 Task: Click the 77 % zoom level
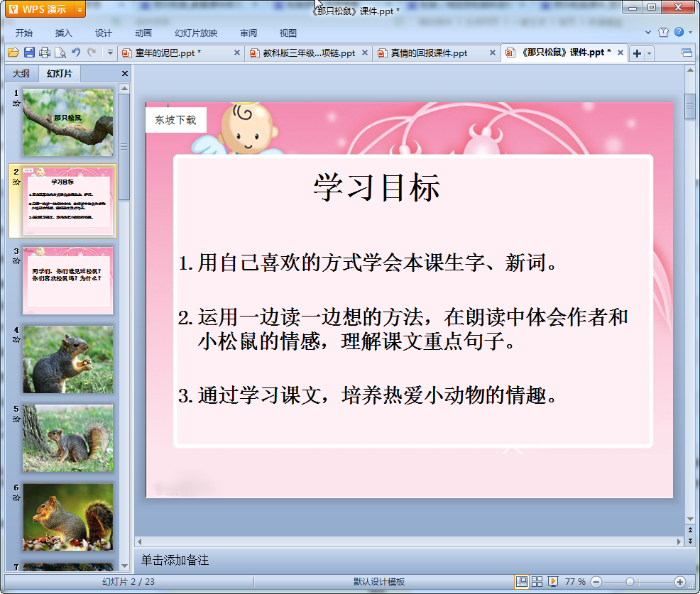(x=575, y=581)
